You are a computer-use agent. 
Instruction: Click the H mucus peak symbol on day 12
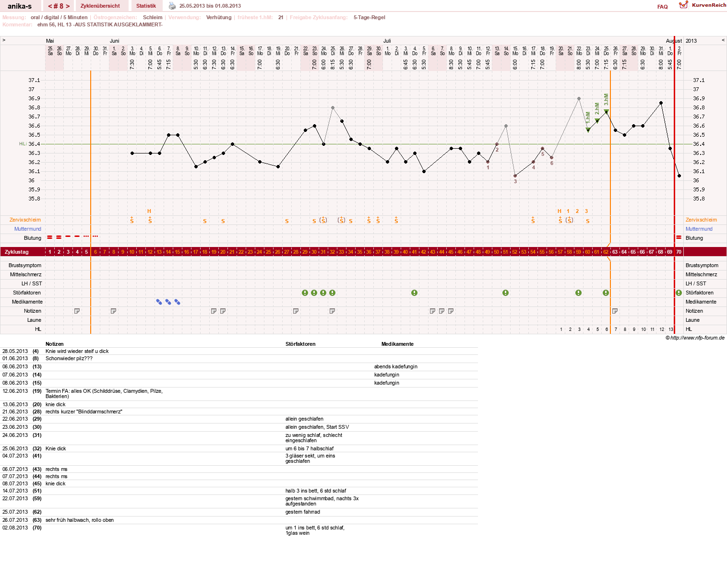pos(149,211)
